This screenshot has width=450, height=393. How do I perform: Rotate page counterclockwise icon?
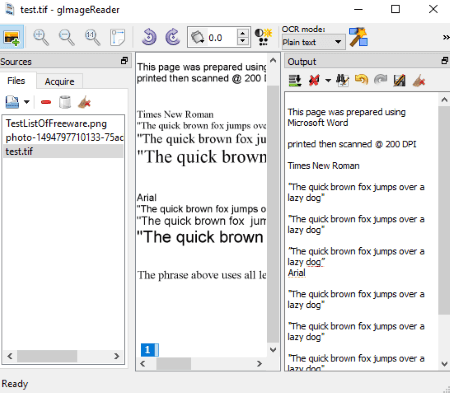[x=149, y=37]
